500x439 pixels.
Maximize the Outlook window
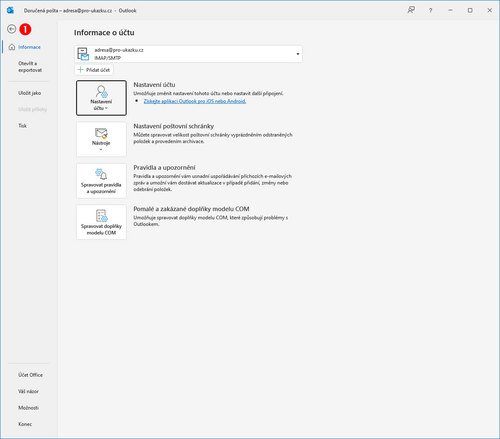pos(470,10)
